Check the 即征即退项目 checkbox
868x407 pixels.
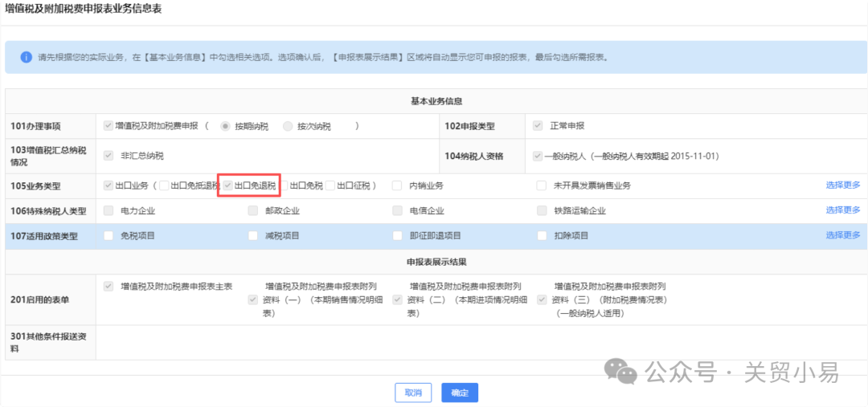[x=397, y=235]
